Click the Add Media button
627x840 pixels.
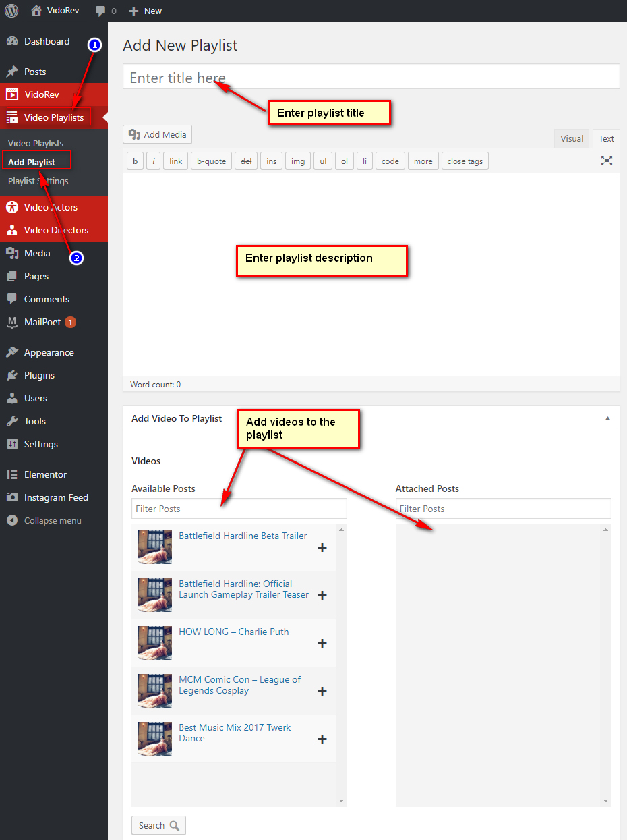tap(158, 134)
